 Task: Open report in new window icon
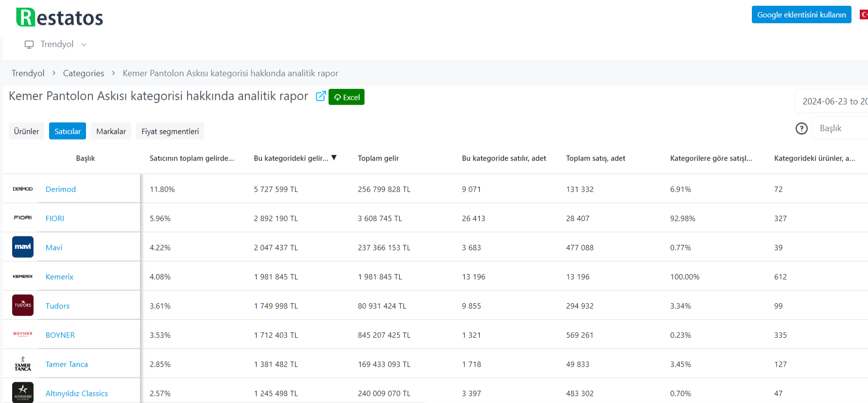tap(321, 96)
